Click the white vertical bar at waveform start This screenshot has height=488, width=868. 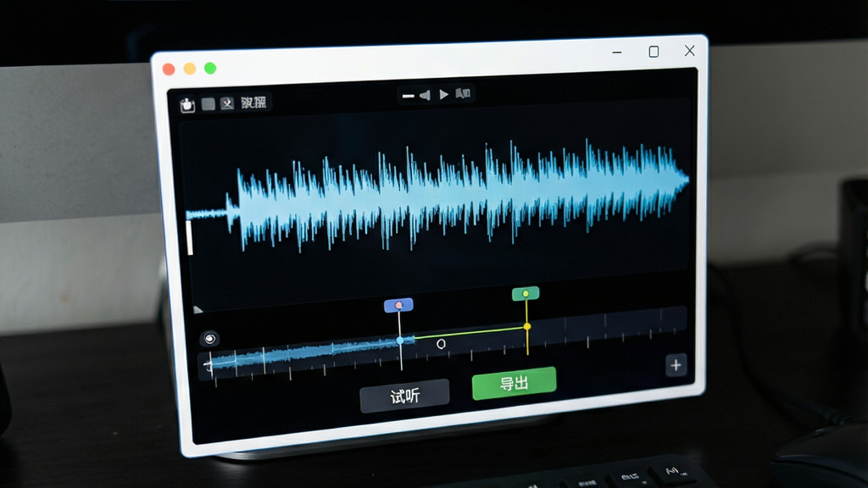click(190, 238)
